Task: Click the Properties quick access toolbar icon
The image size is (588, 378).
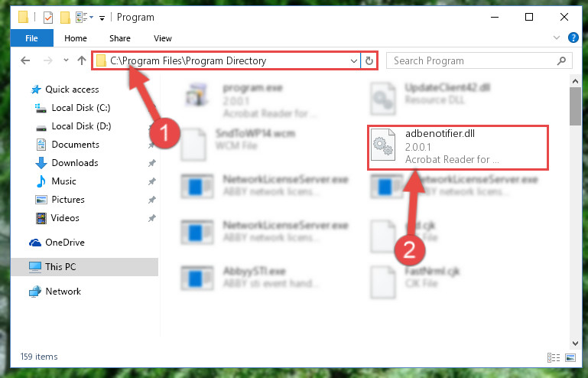Action: tap(48, 18)
